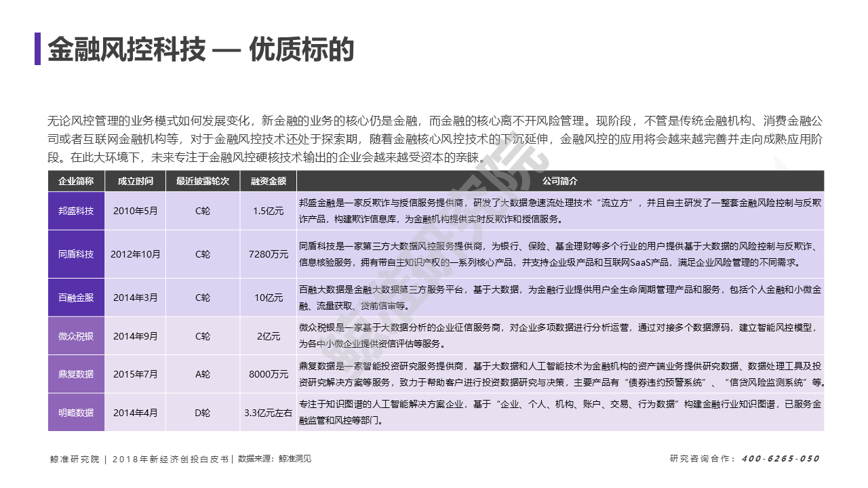Click the intro paragraph starting "无论风控管理的业务模式"
This screenshot has width=868, height=488.
[x=435, y=140]
